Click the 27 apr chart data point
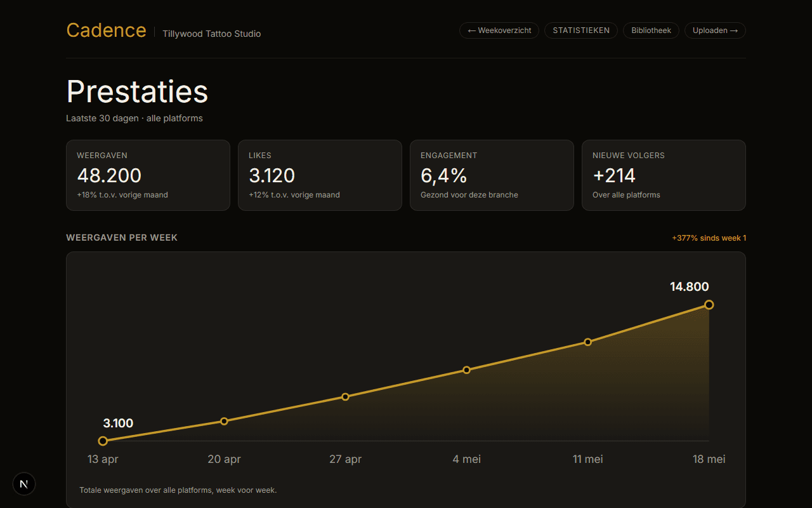This screenshot has width=812, height=508. click(x=345, y=397)
